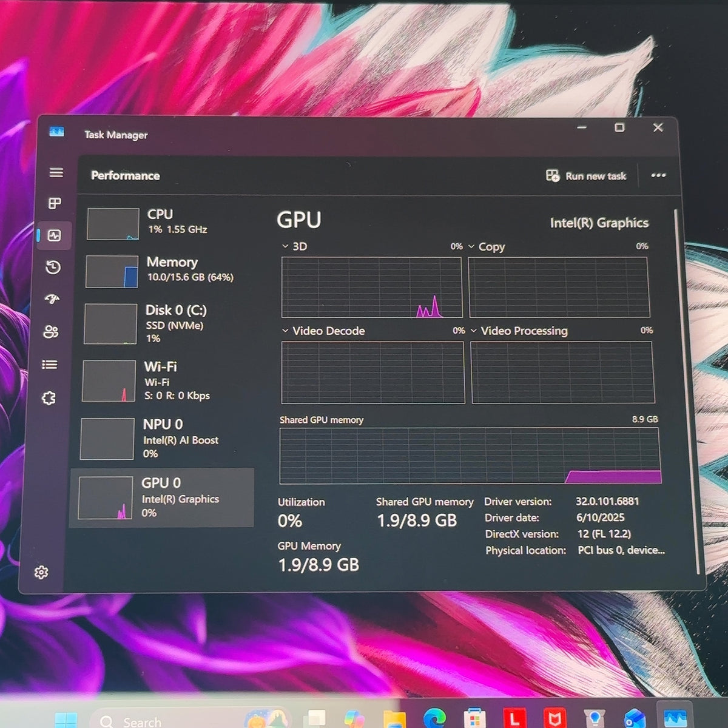Click the 'PCI bus 0, device...' location text
Screen dimensions: 728x728
(x=621, y=550)
